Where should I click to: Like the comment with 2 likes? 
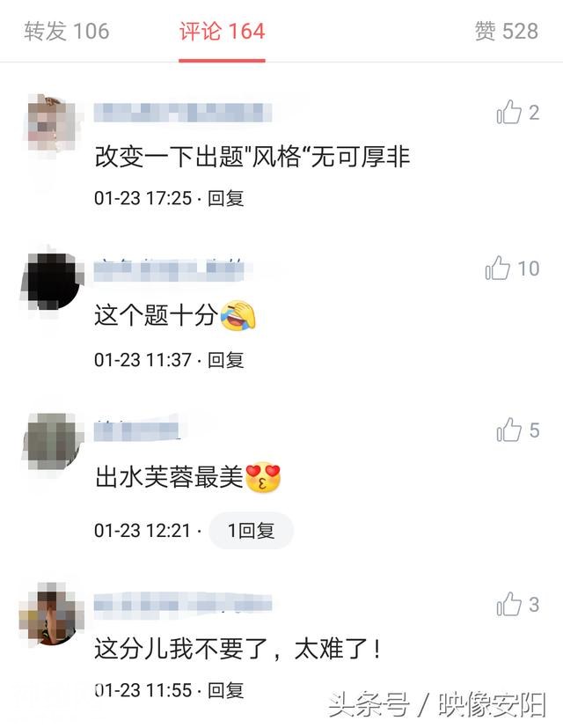pyautogui.click(x=508, y=113)
